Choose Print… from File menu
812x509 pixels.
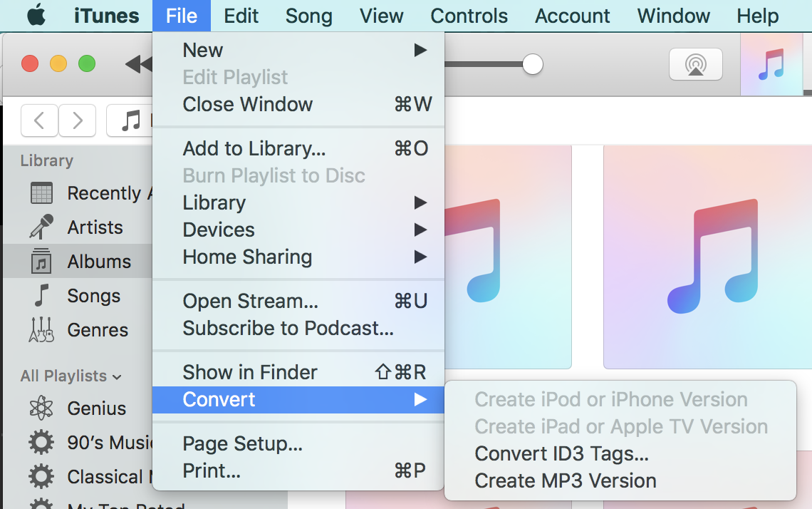(x=298, y=471)
